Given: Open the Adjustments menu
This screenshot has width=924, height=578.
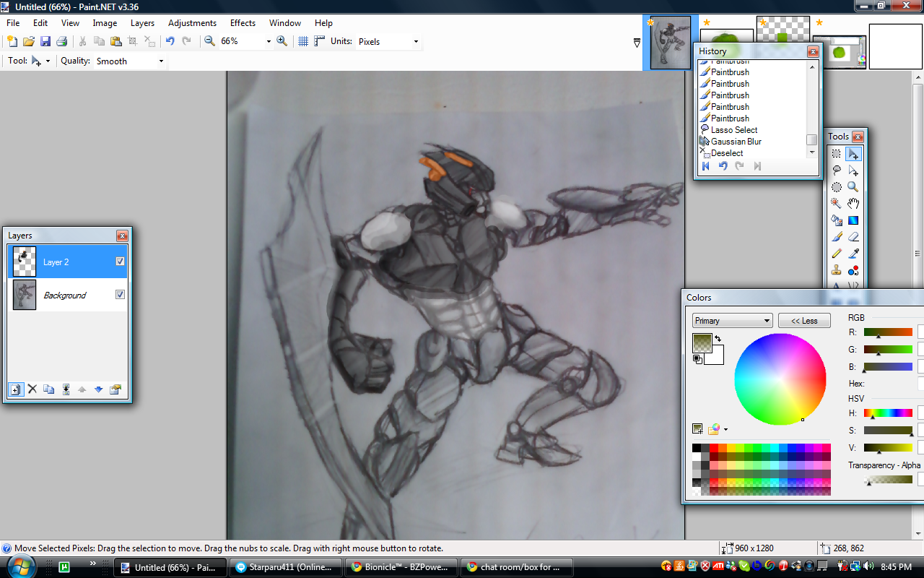Looking at the screenshot, I should [192, 22].
